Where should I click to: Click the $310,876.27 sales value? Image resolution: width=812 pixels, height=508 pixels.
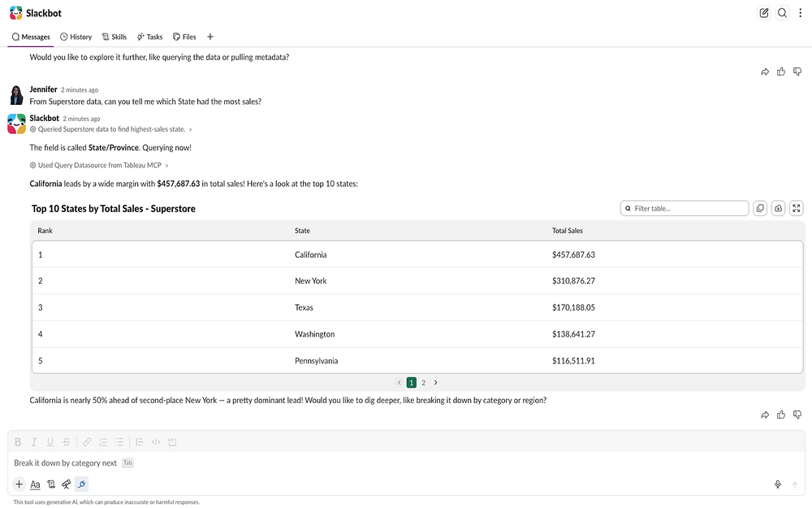[573, 281]
